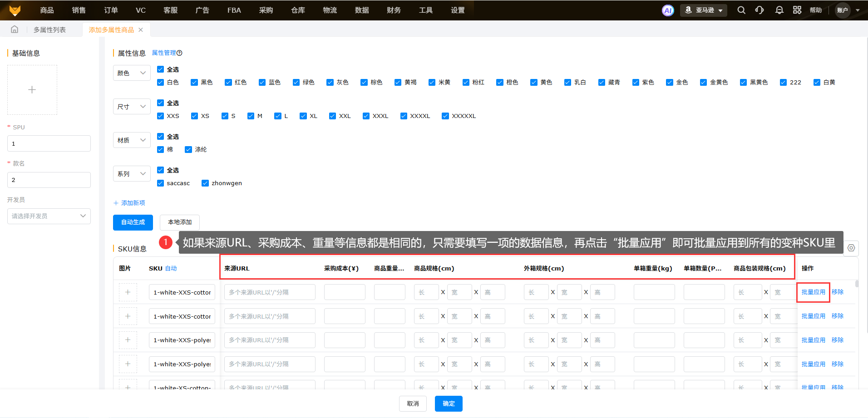Go to the home icon tab
This screenshot has width=868, height=418.
pos(15,30)
